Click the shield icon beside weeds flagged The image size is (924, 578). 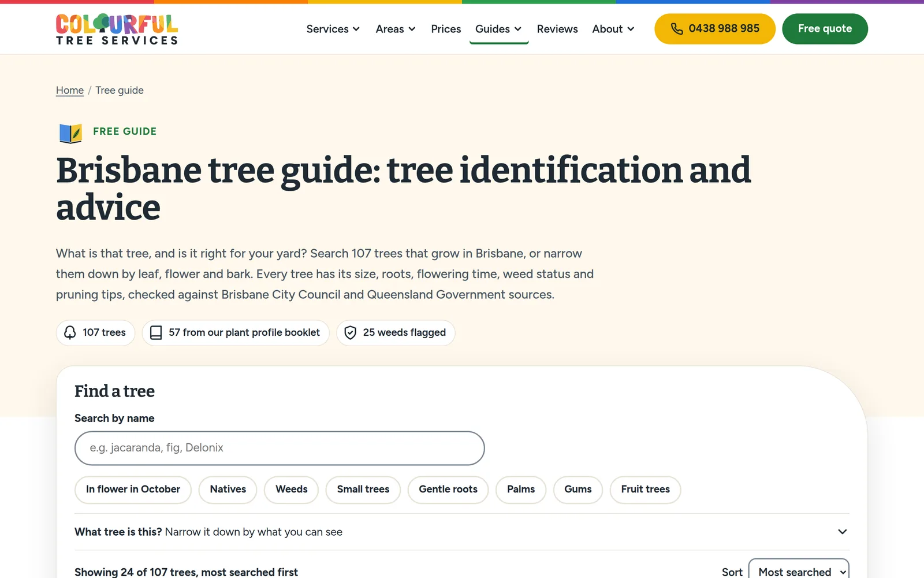(x=350, y=332)
